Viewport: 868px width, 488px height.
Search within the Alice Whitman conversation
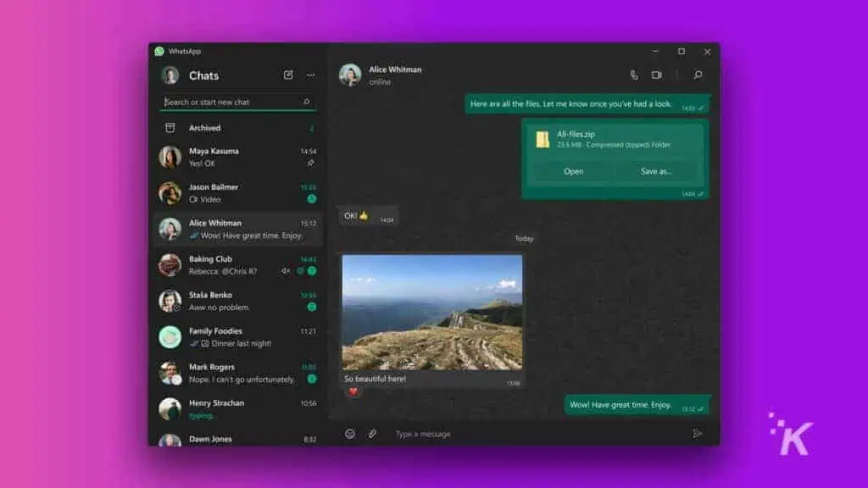point(698,75)
